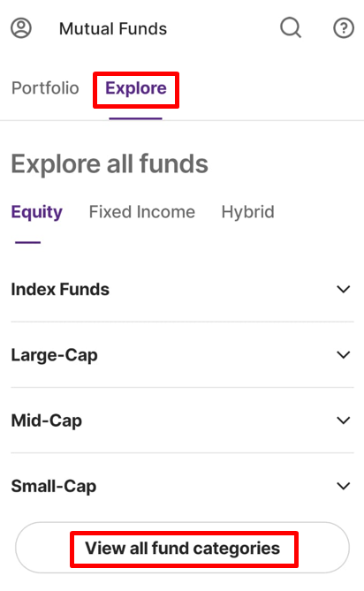364x591 pixels.
Task: Click the Mutual Funds page title
Action: [113, 28]
